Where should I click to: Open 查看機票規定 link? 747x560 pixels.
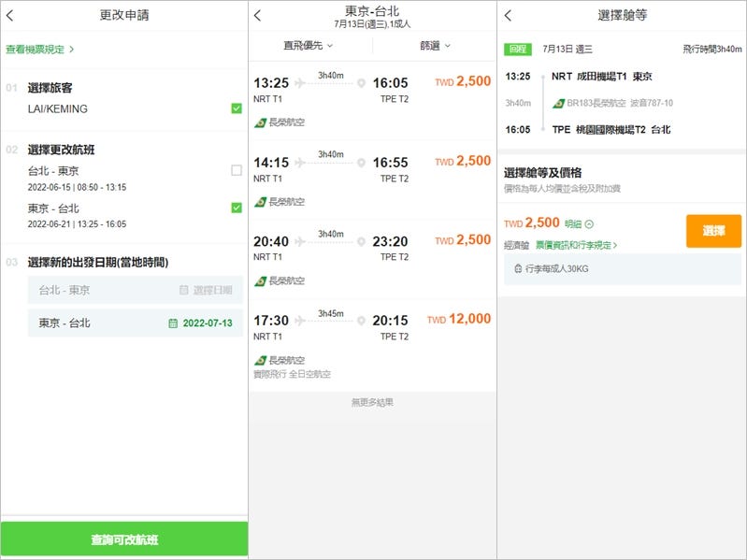39,49
